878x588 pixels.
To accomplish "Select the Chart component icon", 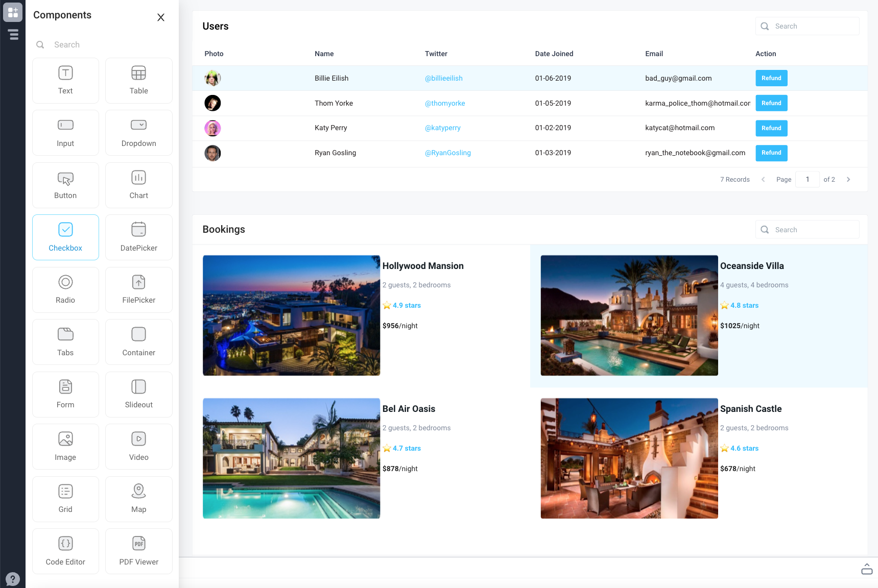I will point(138,185).
